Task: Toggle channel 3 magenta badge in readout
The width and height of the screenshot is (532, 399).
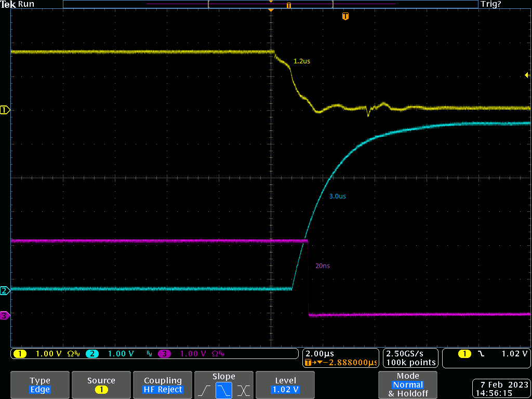Action: tap(164, 354)
